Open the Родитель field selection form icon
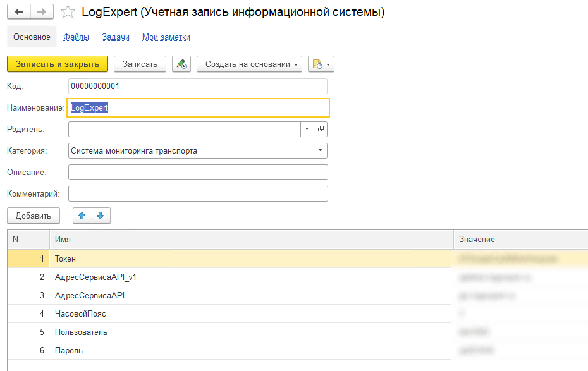588x371 pixels. [321, 129]
